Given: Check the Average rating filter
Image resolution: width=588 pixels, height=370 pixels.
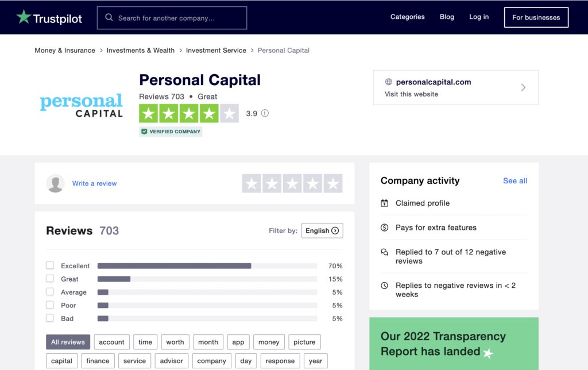Looking at the screenshot, I should click(x=50, y=291).
